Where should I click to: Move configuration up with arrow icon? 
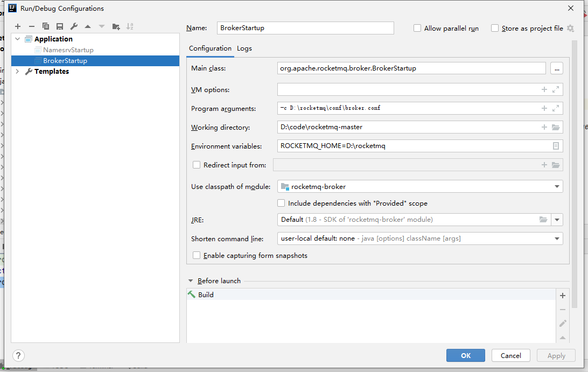88,26
